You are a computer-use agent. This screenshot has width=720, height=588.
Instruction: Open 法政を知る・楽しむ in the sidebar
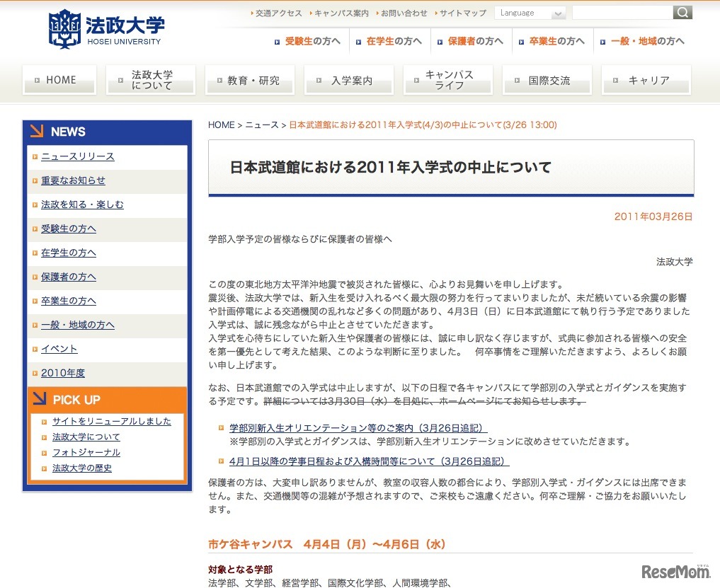(x=82, y=204)
